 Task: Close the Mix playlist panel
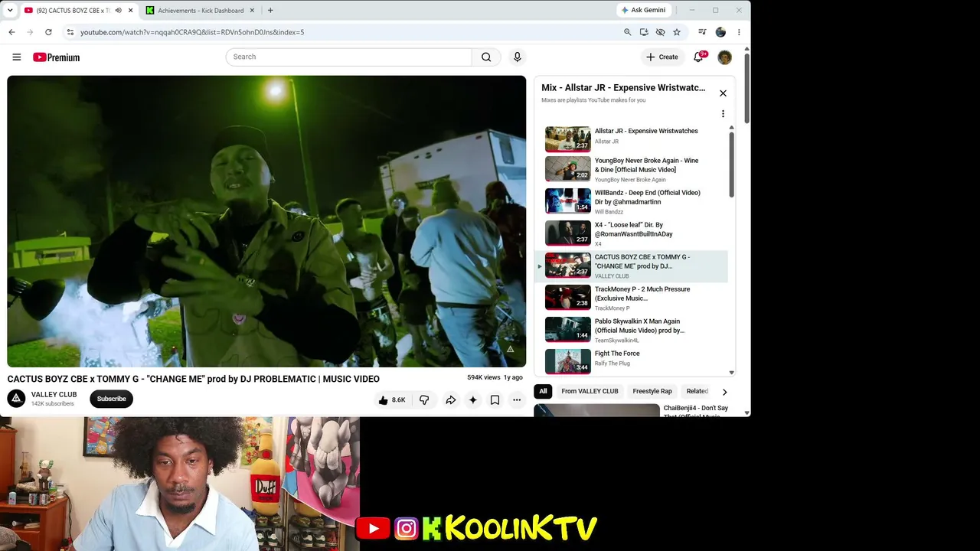[x=723, y=93]
